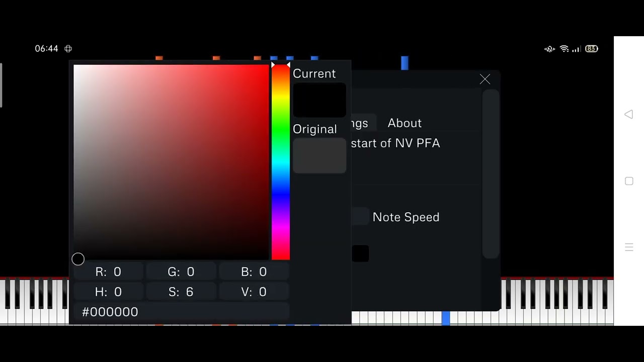
Task: Tap the Android back navigation triangle
Action: tap(628, 115)
